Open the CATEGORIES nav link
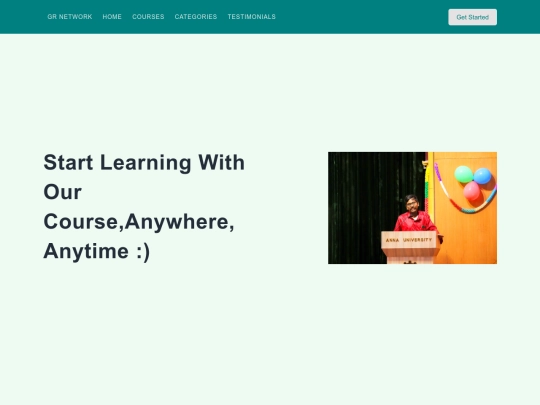 [x=196, y=17]
